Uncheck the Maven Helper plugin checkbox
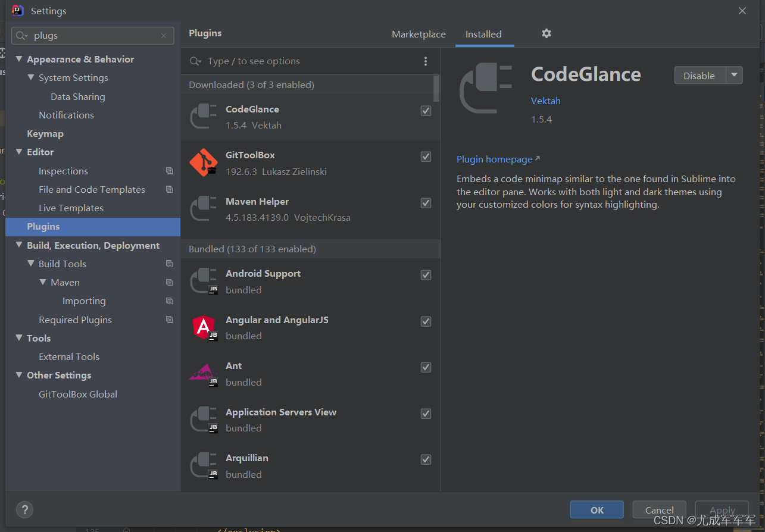765x532 pixels. pos(426,203)
